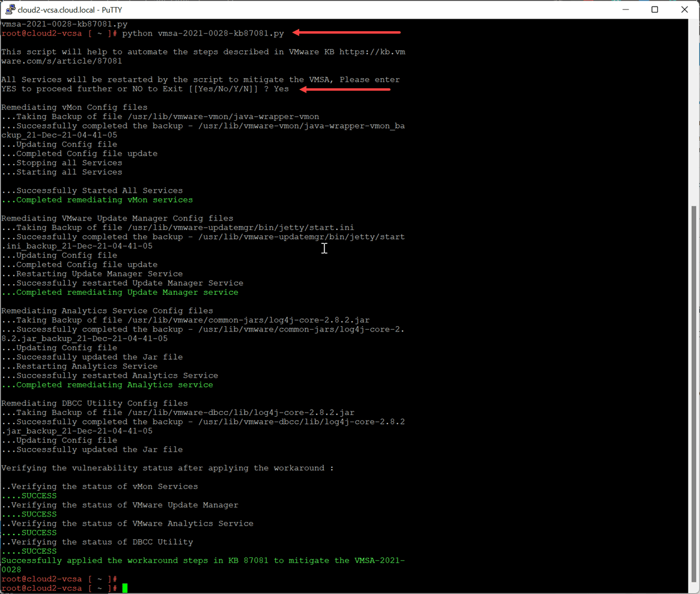Click '..Verifying the status of DBCC Utility'

[x=97, y=542]
